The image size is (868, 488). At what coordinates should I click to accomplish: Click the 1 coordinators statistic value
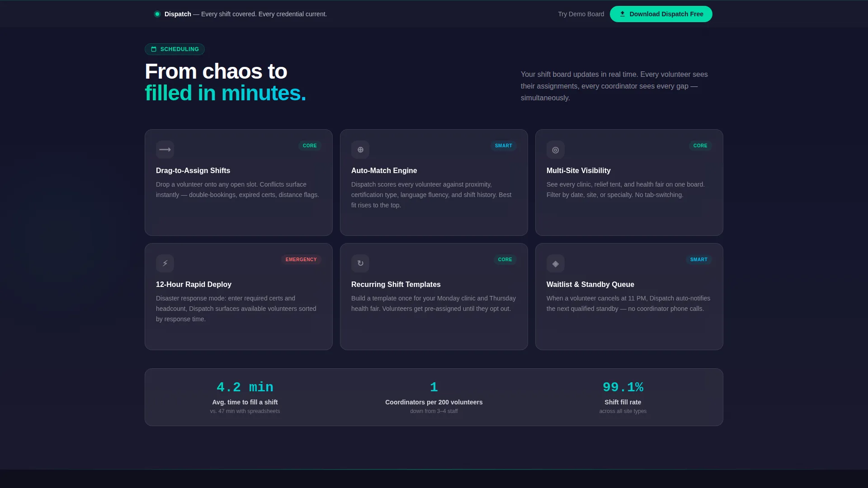click(434, 387)
